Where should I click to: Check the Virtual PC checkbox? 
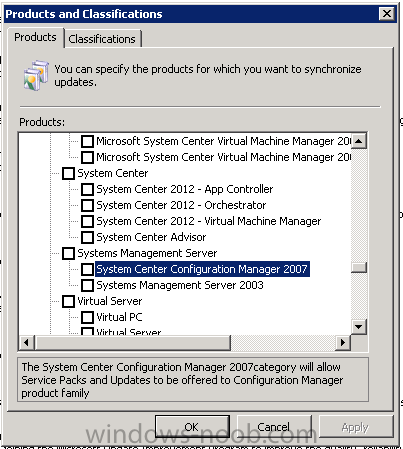point(87,317)
